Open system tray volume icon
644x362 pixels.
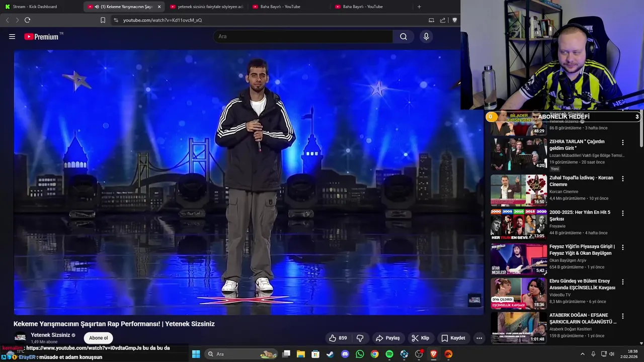pos(612,354)
